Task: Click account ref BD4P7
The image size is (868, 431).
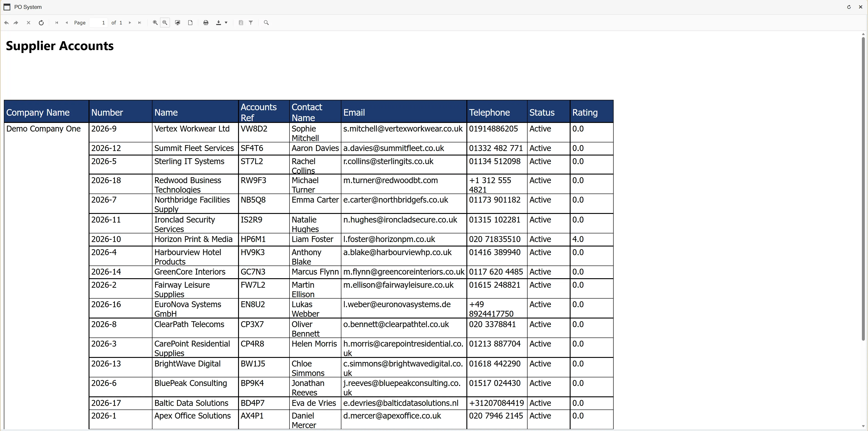Action: point(253,403)
